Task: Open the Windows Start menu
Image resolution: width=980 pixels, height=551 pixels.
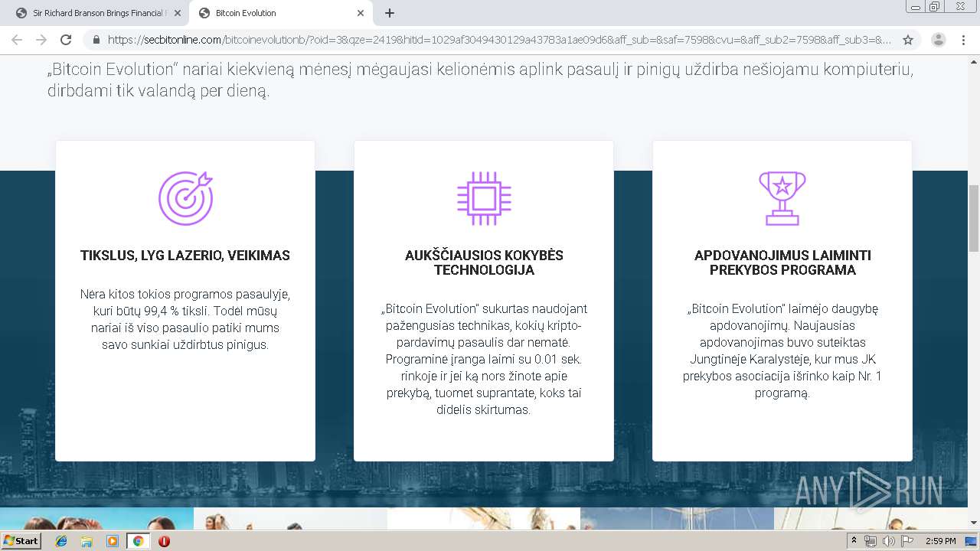Action: pos(21,540)
